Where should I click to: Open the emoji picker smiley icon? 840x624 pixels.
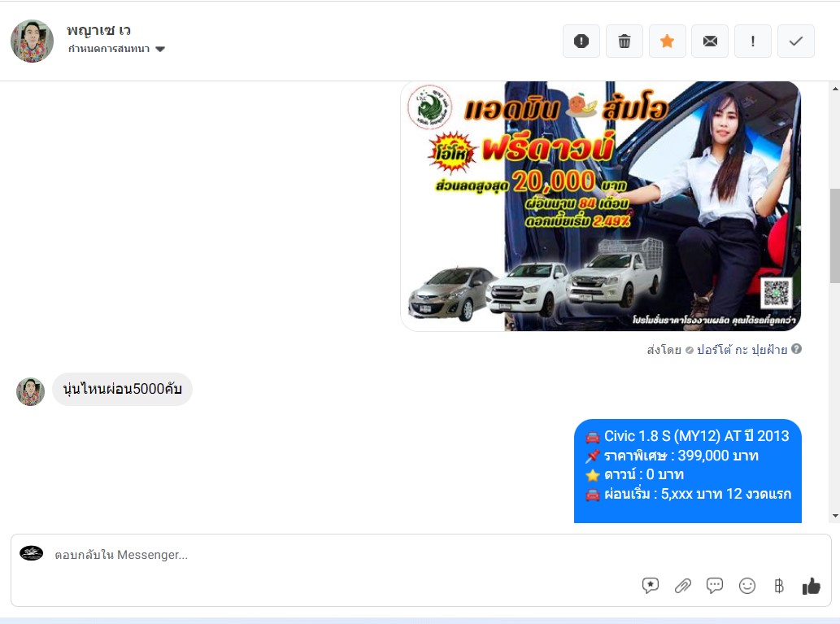point(746,586)
